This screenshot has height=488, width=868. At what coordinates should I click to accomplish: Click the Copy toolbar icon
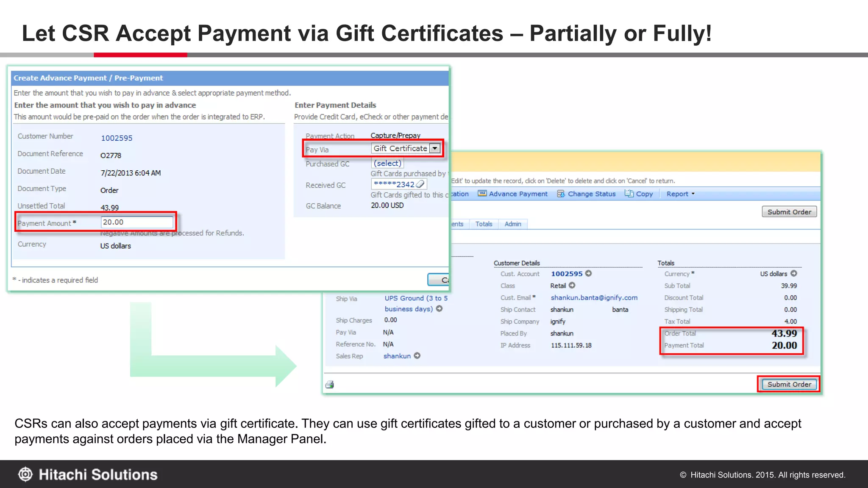click(x=629, y=194)
